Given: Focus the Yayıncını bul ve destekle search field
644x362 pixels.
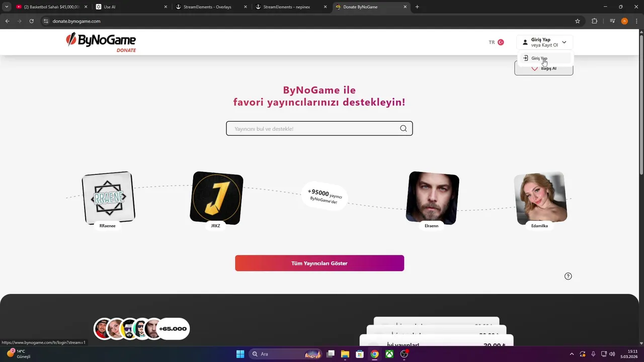Looking at the screenshot, I should [319, 129].
